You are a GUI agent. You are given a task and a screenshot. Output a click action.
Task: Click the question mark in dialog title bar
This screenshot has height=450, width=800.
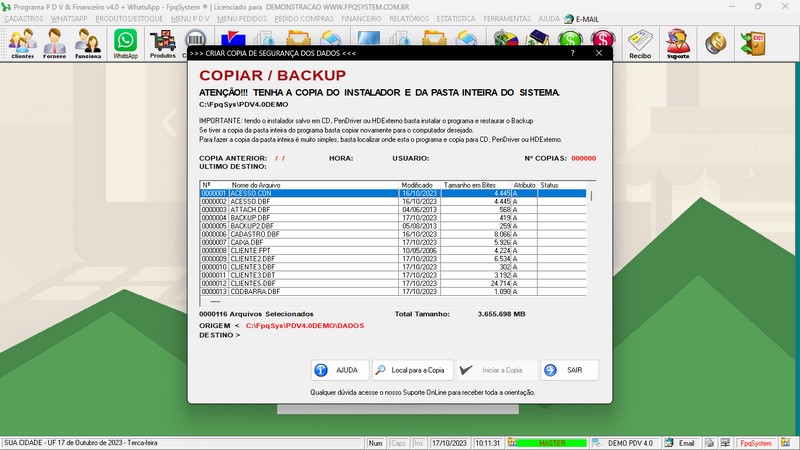click(572, 53)
